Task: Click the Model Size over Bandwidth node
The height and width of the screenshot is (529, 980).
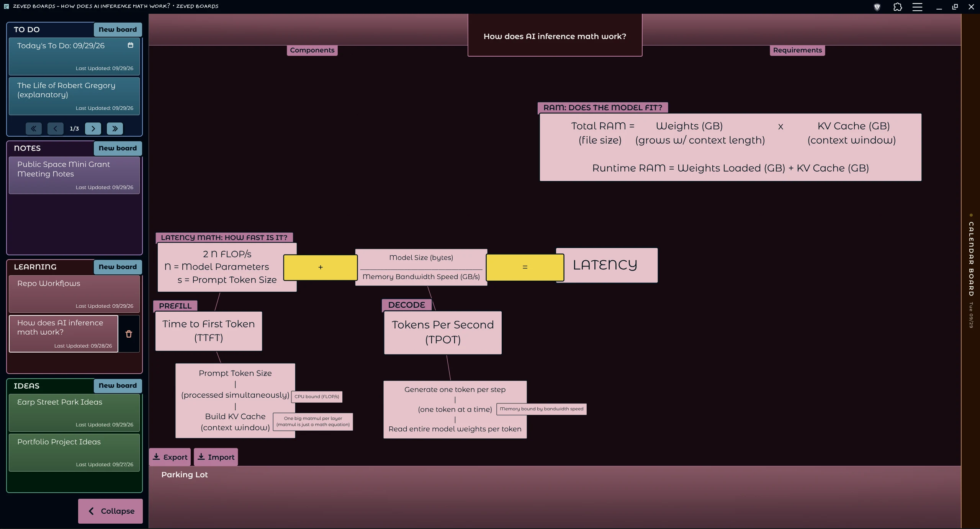Action: 421,267
